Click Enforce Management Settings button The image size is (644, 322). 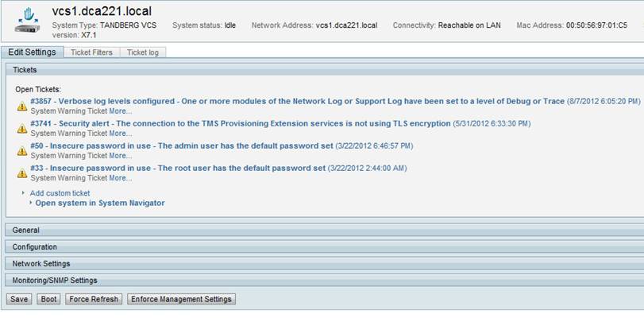[181, 300]
